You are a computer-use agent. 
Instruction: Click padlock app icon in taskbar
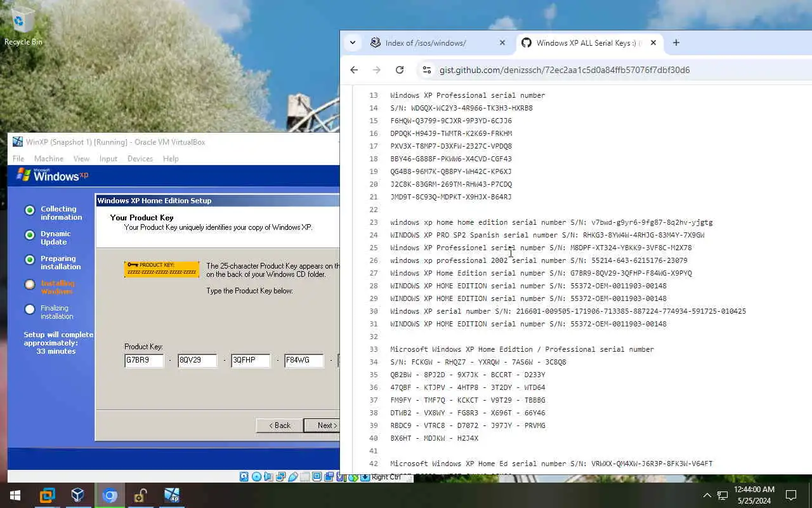140,495
